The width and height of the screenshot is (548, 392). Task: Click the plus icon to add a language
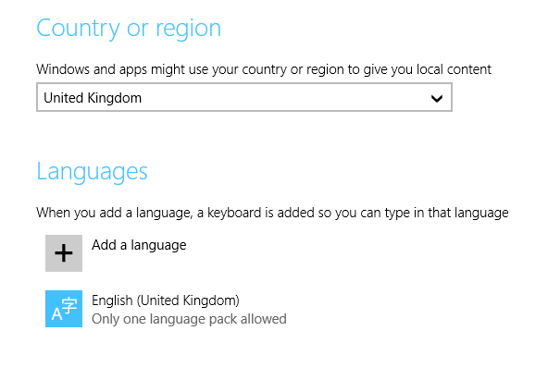pos(64,253)
